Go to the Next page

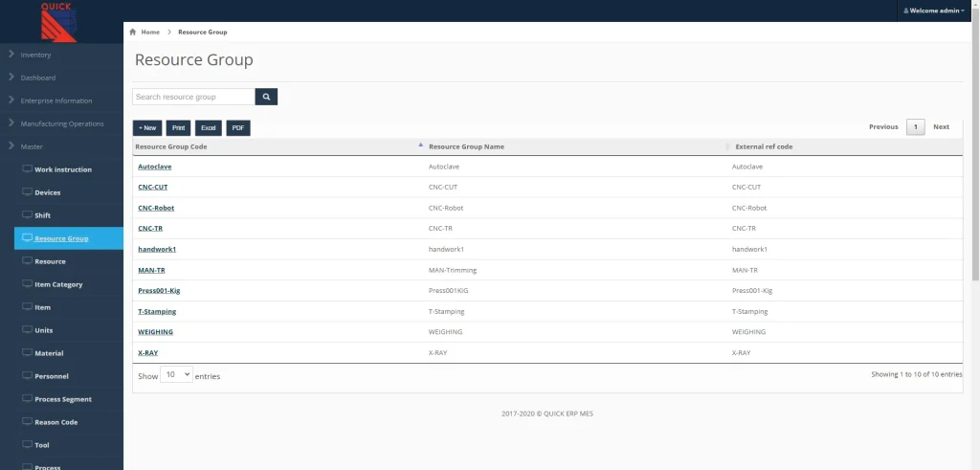click(942, 127)
